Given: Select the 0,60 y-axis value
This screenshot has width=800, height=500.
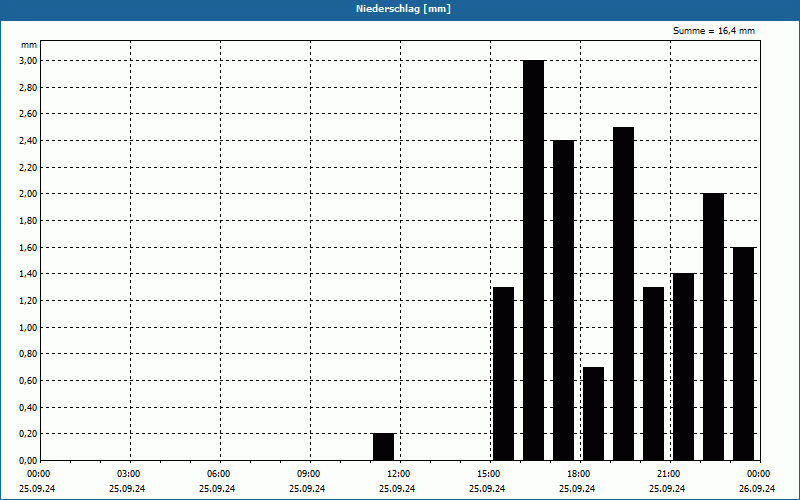Looking at the screenshot, I should pos(28,381).
